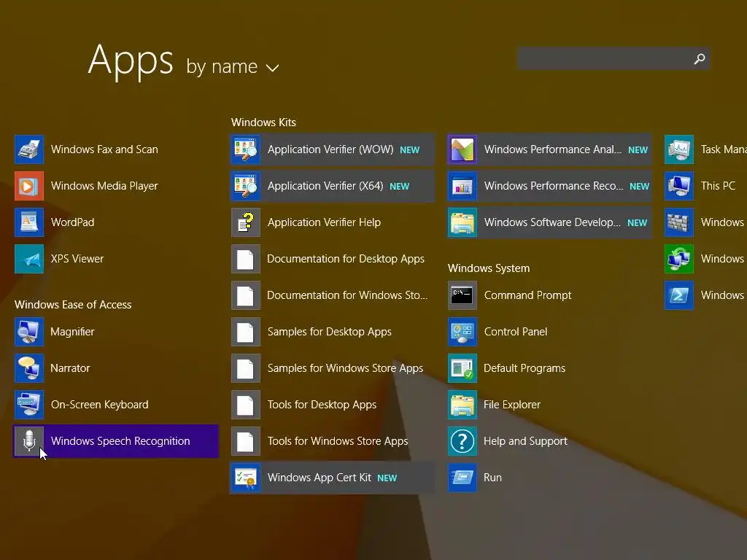Expand the 'by name' sort dropdown

click(x=233, y=66)
